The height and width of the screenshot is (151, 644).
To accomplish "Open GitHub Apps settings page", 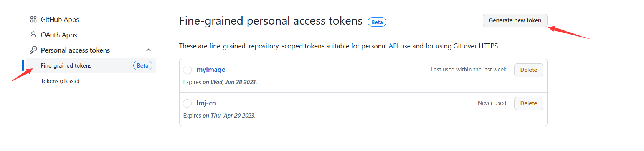I will tap(60, 19).
